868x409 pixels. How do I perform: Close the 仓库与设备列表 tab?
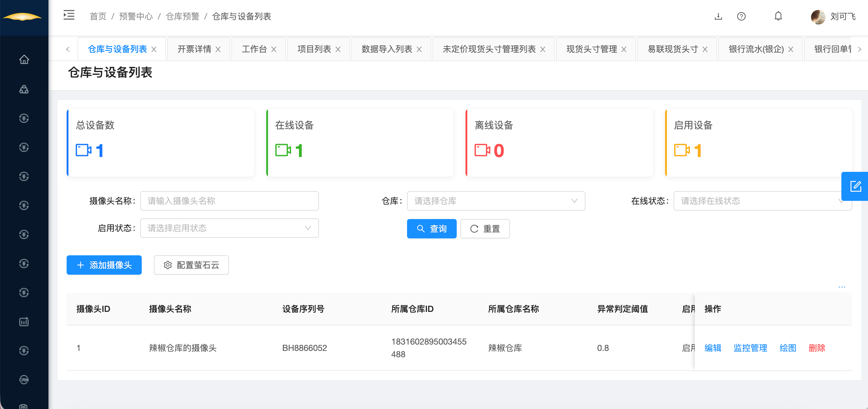pyautogui.click(x=154, y=49)
